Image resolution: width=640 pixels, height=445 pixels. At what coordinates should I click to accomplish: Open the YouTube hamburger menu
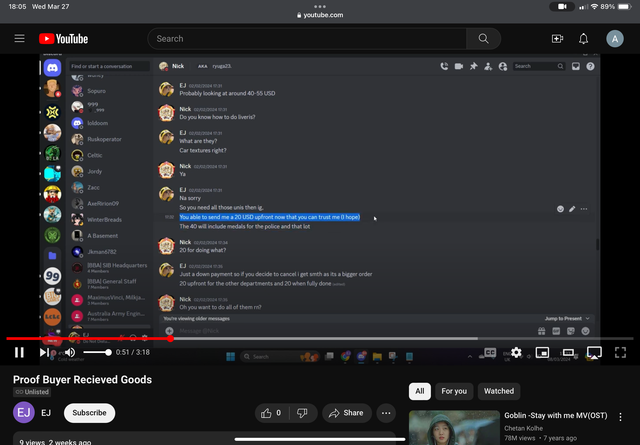[19, 38]
